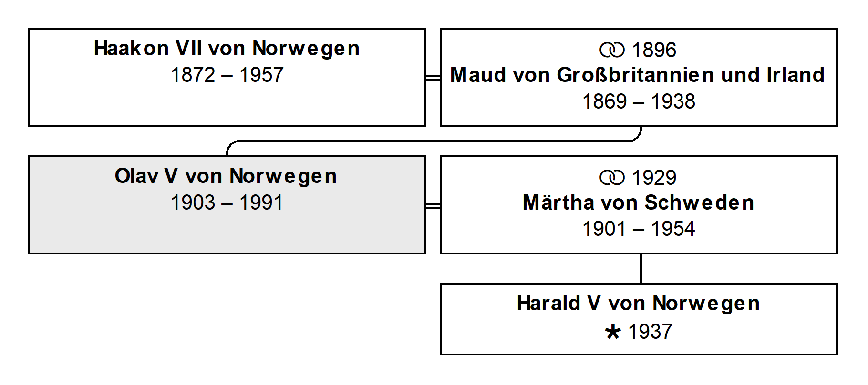Click the 1869 – 1938 lifespan dates
The width and height of the screenshot is (868, 385).
(x=639, y=101)
